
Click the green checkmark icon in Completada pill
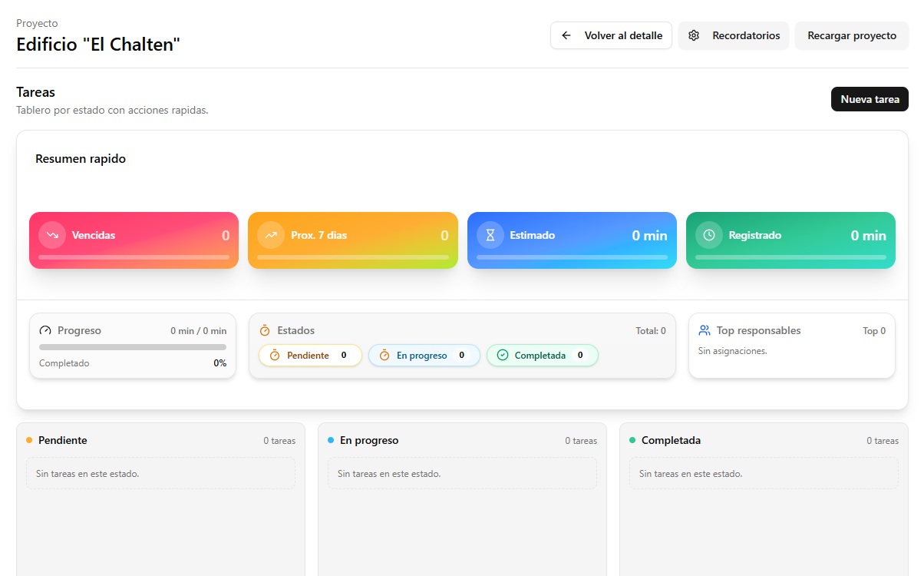(x=503, y=355)
